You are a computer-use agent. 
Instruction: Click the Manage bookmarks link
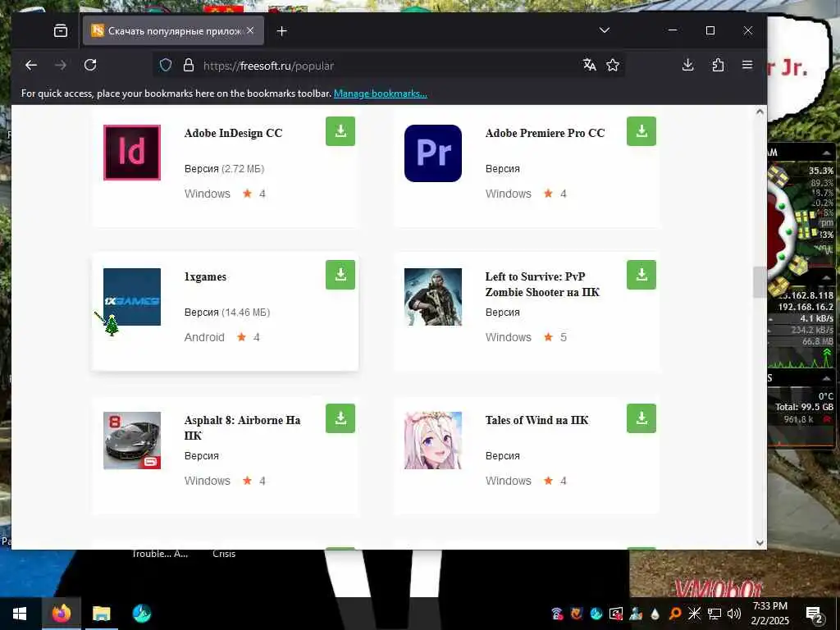[x=381, y=94]
